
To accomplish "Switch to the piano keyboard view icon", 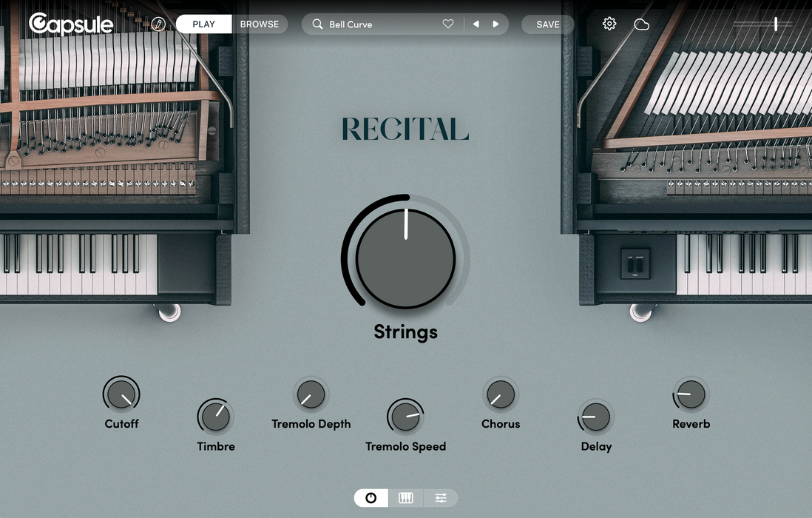I will click(x=406, y=498).
